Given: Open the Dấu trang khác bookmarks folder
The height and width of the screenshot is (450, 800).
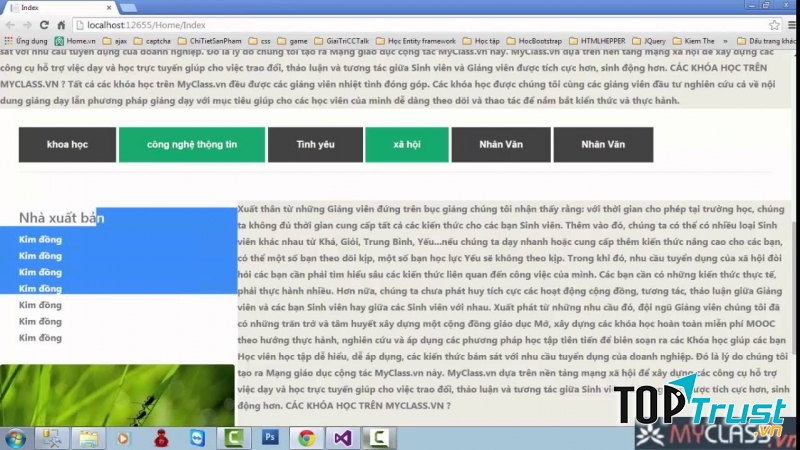Looking at the screenshot, I should tap(766, 41).
